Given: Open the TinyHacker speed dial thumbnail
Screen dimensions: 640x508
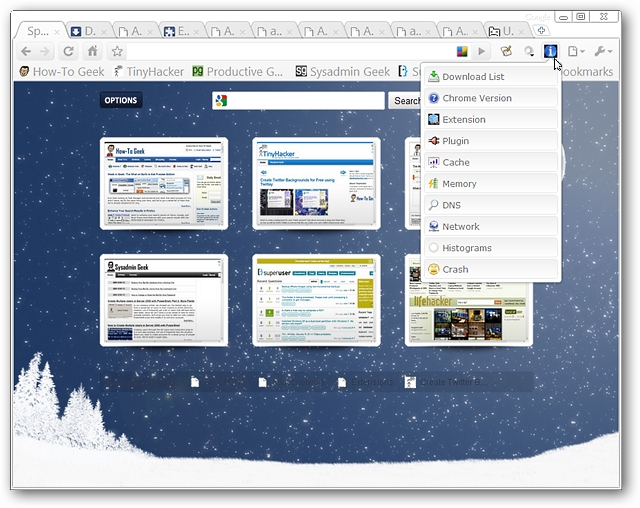Looking at the screenshot, I should (316, 184).
